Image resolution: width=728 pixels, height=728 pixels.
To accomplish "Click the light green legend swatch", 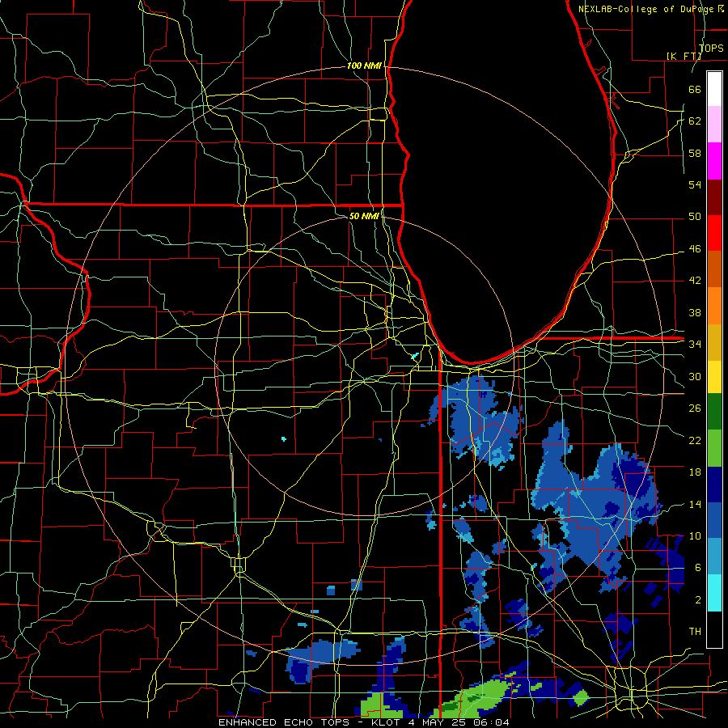I will (714, 448).
